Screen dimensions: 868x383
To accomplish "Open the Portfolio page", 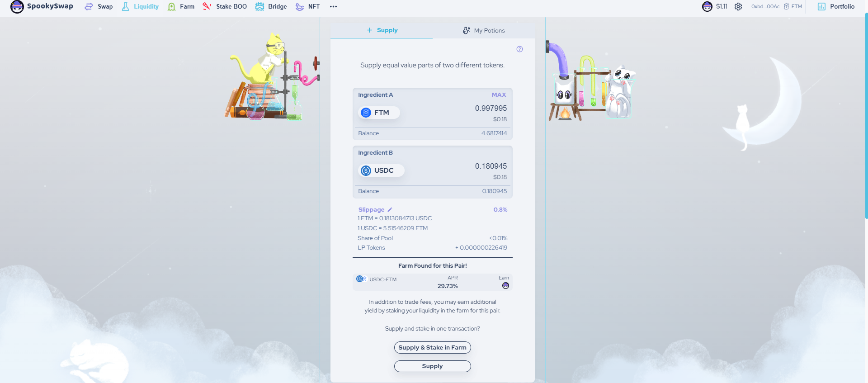I will coord(836,6).
